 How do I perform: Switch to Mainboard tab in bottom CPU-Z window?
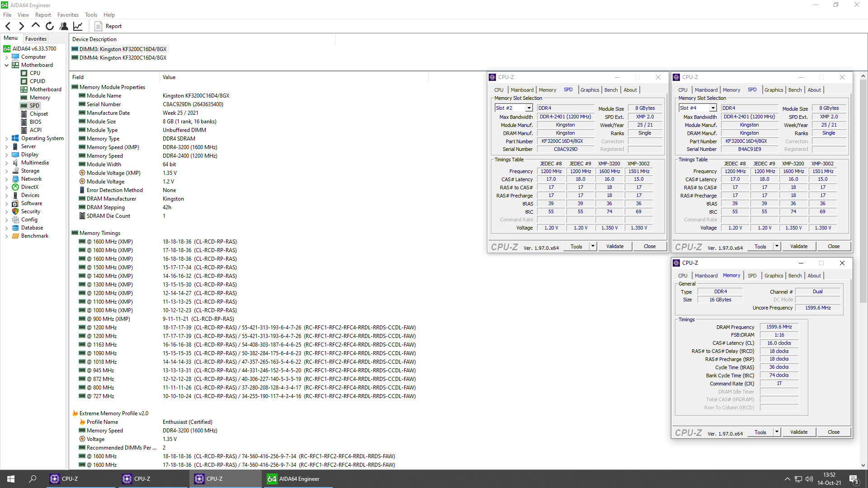[x=706, y=276]
